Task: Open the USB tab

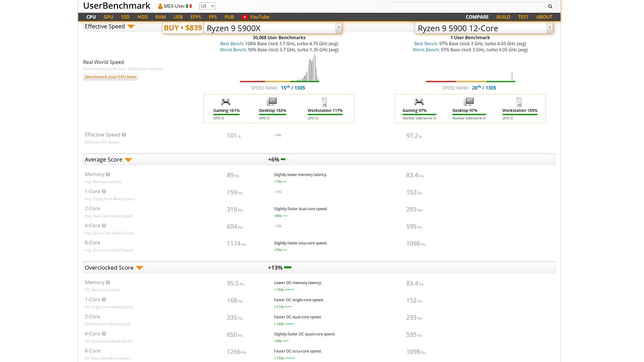Action: (x=178, y=17)
